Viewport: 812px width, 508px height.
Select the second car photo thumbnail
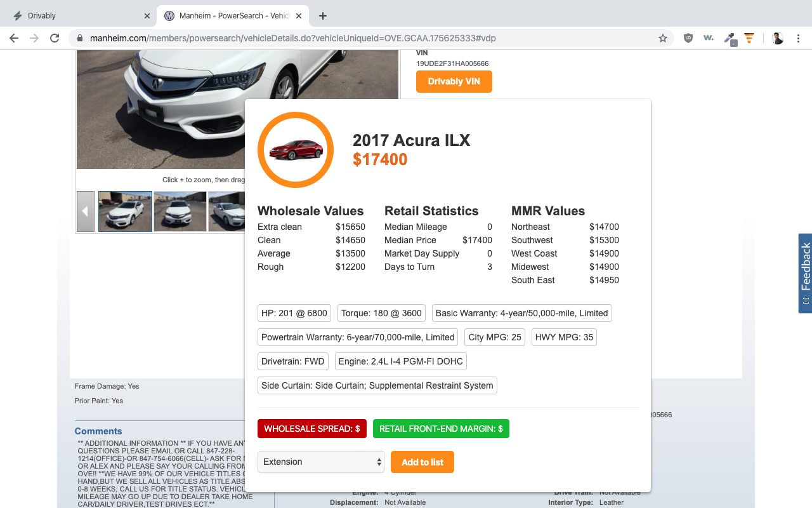(x=180, y=211)
